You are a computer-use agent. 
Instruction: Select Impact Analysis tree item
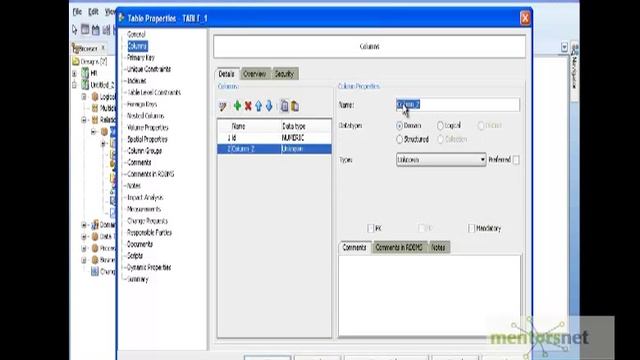145,198
